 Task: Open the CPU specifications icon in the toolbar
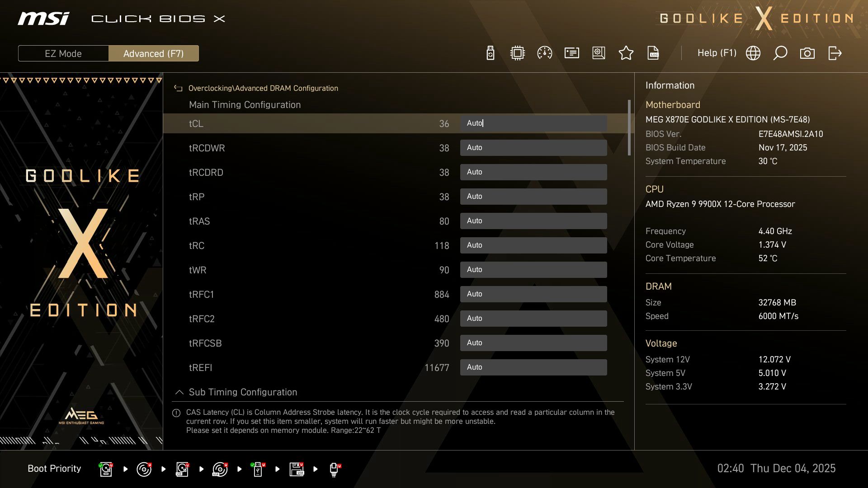pyautogui.click(x=517, y=53)
